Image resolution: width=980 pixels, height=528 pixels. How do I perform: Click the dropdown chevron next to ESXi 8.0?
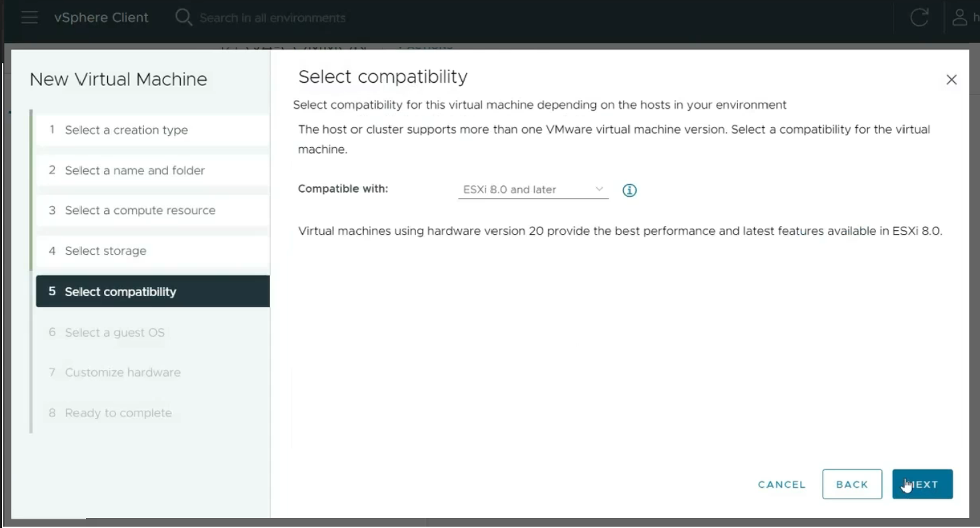(599, 189)
